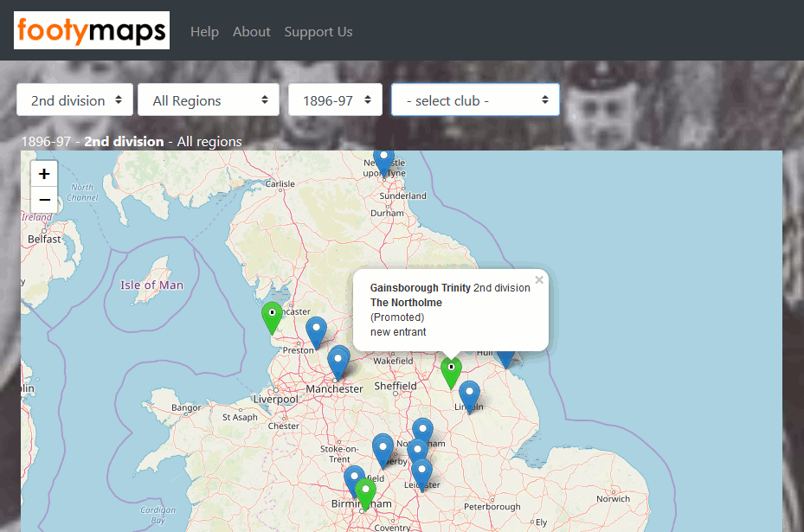Go to the About page
Viewport: 804px width, 532px height.
252,32
